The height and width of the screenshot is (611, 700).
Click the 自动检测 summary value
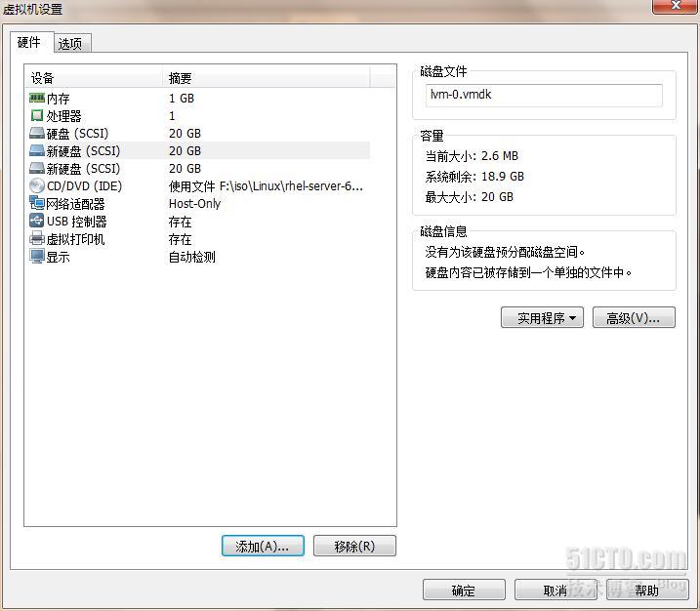tap(192, 257)
